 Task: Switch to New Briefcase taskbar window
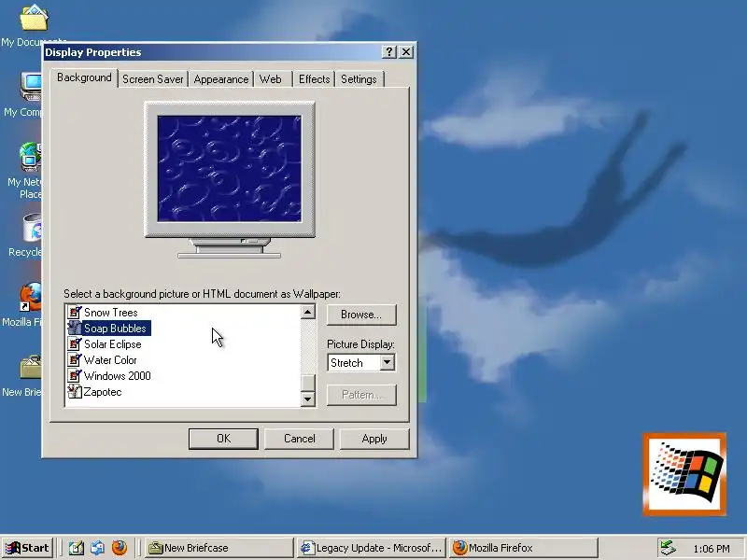(x=218, y=548)
